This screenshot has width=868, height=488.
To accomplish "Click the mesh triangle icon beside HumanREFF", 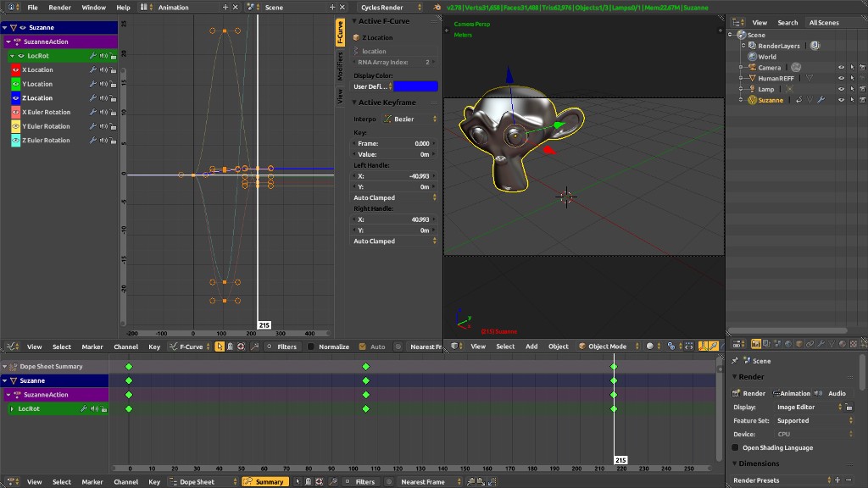I will point(809,78).
